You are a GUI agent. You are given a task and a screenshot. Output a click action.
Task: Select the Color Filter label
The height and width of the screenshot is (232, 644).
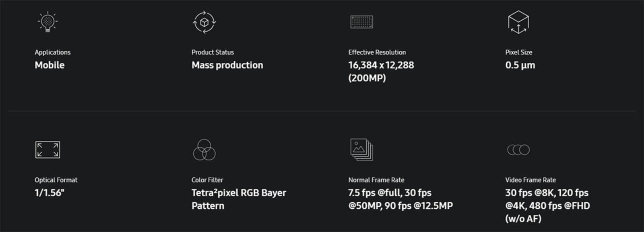207,180
